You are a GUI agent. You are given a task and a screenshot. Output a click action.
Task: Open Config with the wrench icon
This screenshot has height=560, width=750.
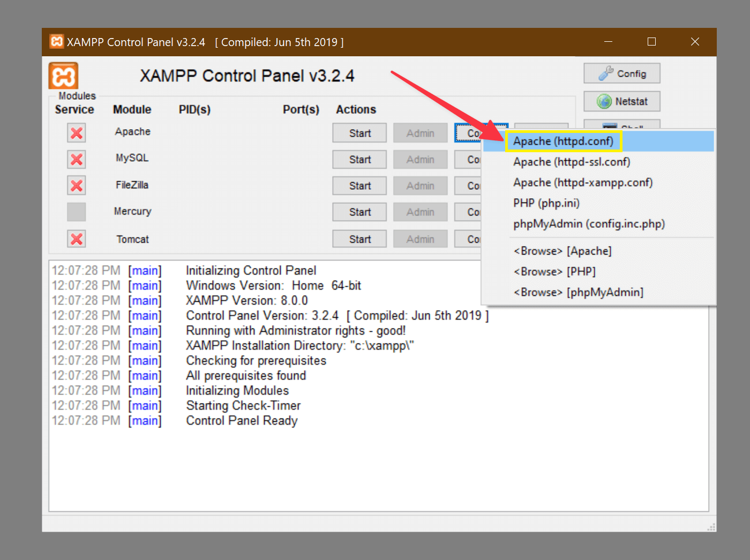click(621, 73)
